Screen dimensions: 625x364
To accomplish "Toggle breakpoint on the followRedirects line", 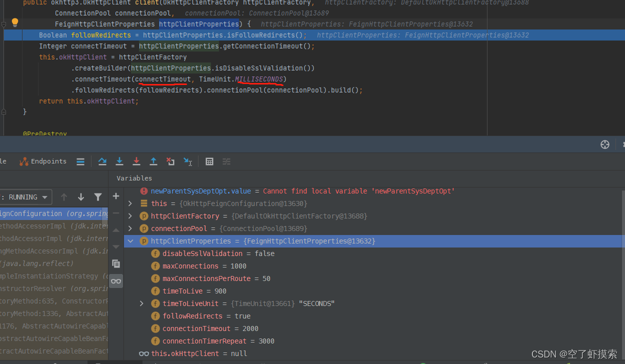I will 13,35.
